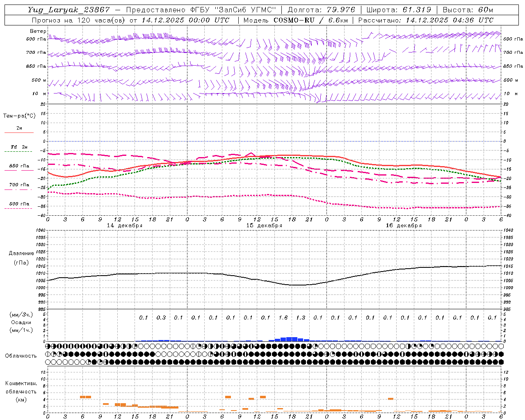
Task: Click the 1.3 precipitation value
Action: click(301, 317)
